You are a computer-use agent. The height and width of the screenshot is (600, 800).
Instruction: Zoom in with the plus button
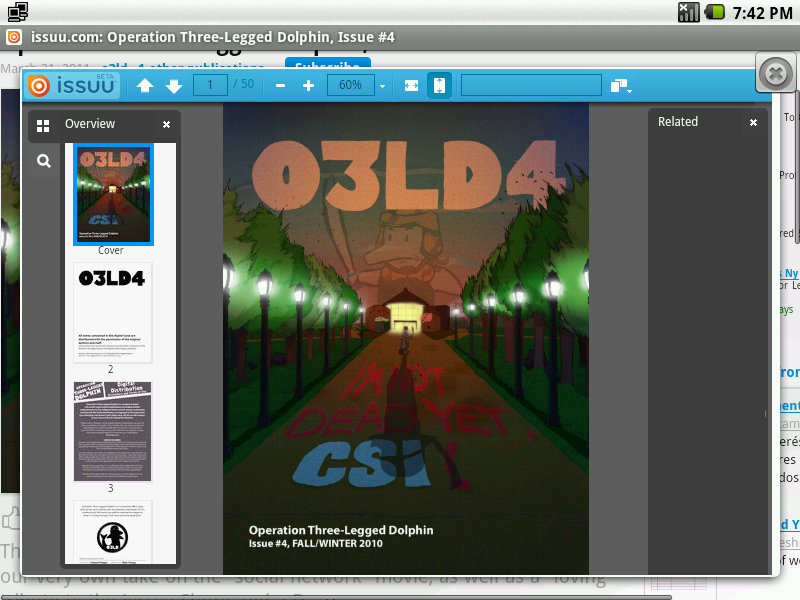pos(308,85)
